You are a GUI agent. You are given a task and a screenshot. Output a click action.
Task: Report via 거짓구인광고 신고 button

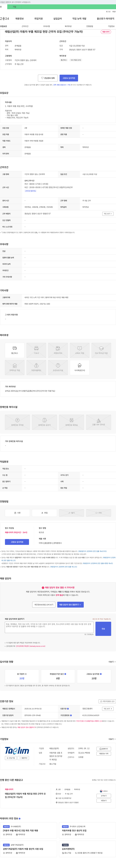point(107,701)
